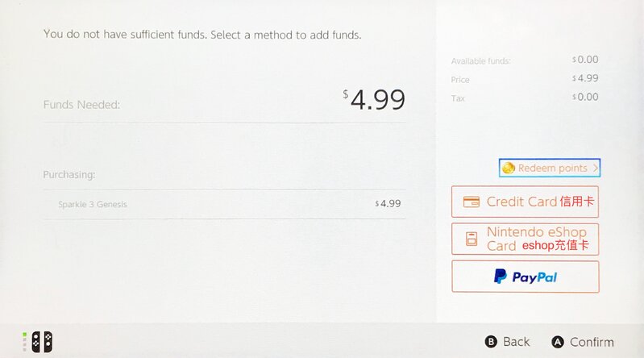Choose Credit Card as the payment method
Viewport: 644px width, 358px height.
(522, 202)
